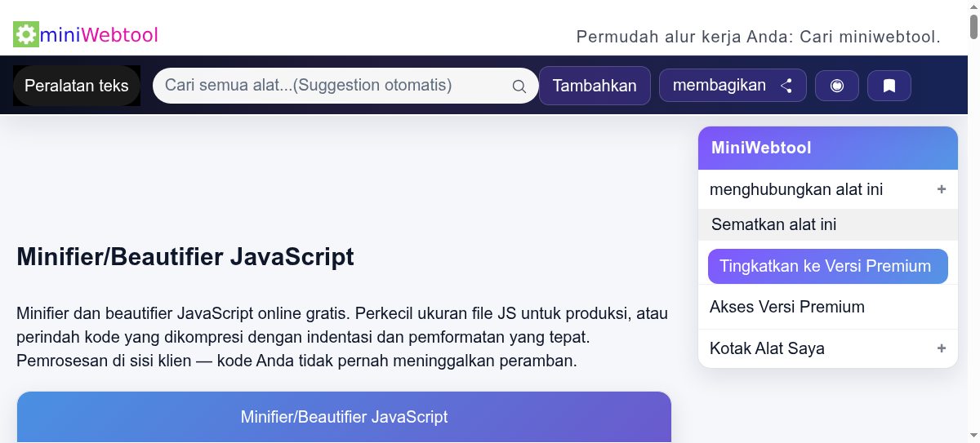The image size is (980, 443).
Task: Click the Tambahkan button
Action: [595, 86]
